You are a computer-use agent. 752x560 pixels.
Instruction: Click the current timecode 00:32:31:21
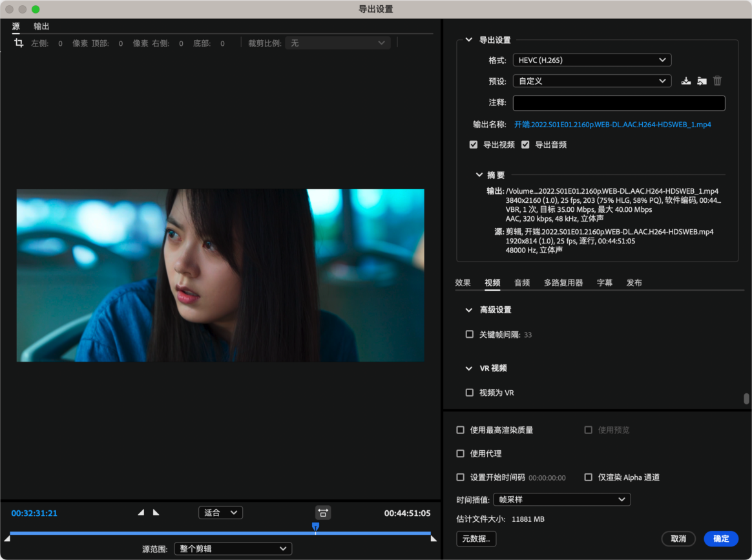34,513
